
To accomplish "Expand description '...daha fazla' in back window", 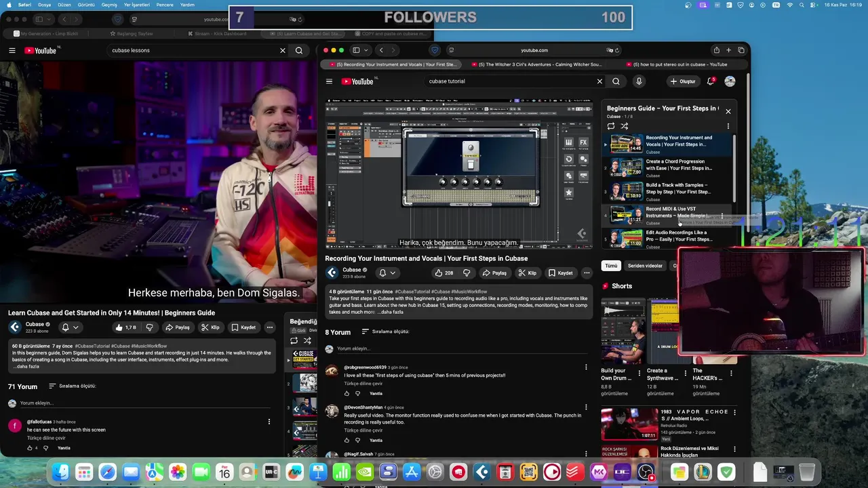I will pyautogui.click(x=26, y=367).
